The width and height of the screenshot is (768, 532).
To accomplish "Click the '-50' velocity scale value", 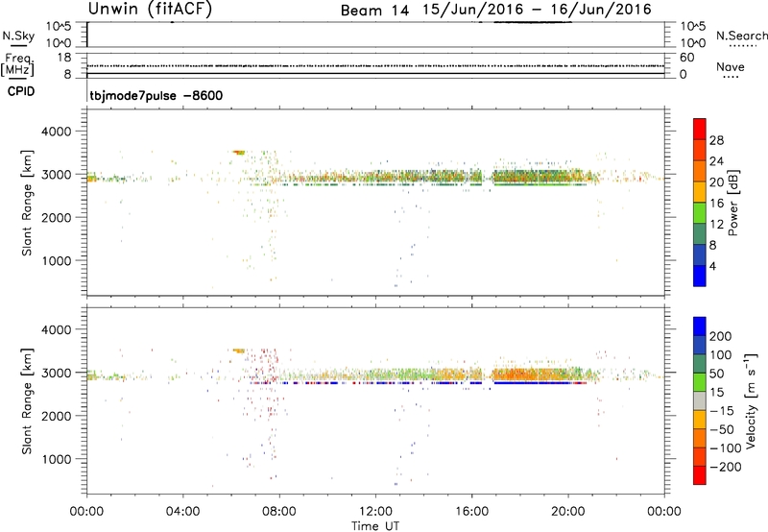I will point(722,429).
